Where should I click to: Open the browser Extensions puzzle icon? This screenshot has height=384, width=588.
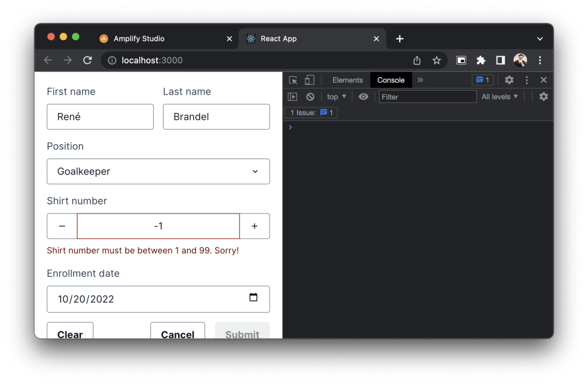(481, 60)
